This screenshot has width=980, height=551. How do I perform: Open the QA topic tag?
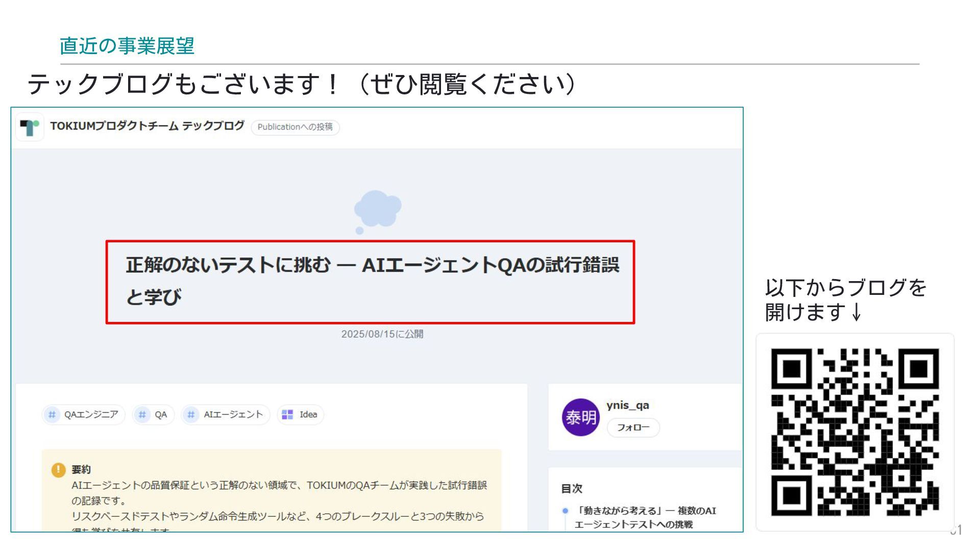[153, 415]
